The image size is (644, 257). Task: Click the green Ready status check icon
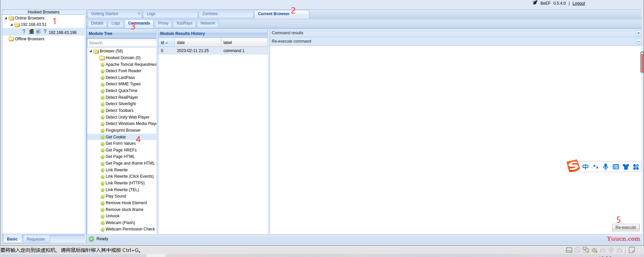click(x=92, y=239)
